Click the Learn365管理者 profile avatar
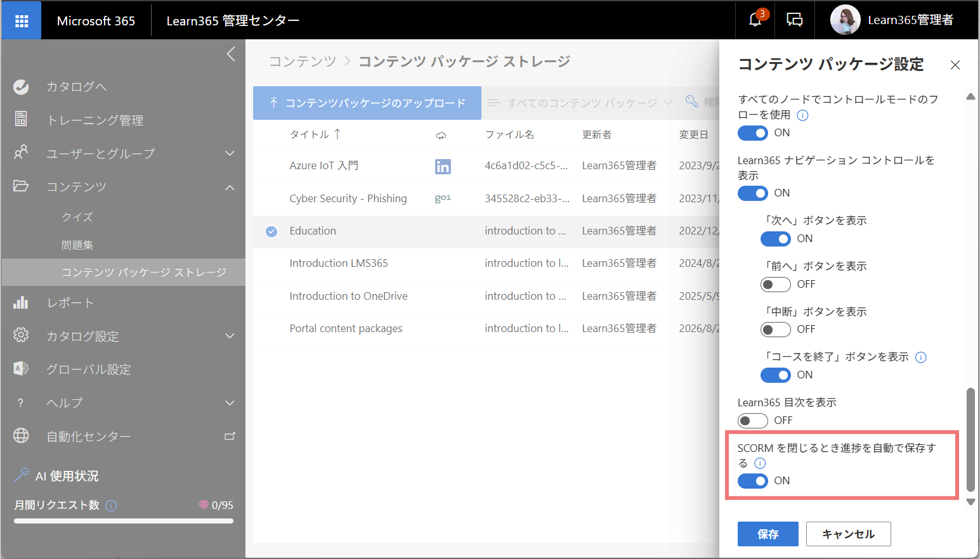This screenshot has width=980, height=559. click(x=845, y=20)
